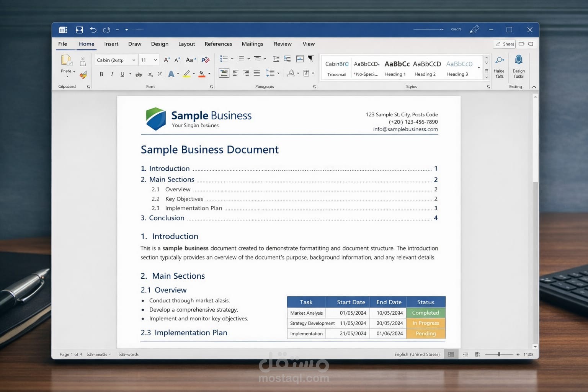Click the Decrease Indent icon
Image resolution: width=588 pixels, height=392 pixels.
(276, 59)
